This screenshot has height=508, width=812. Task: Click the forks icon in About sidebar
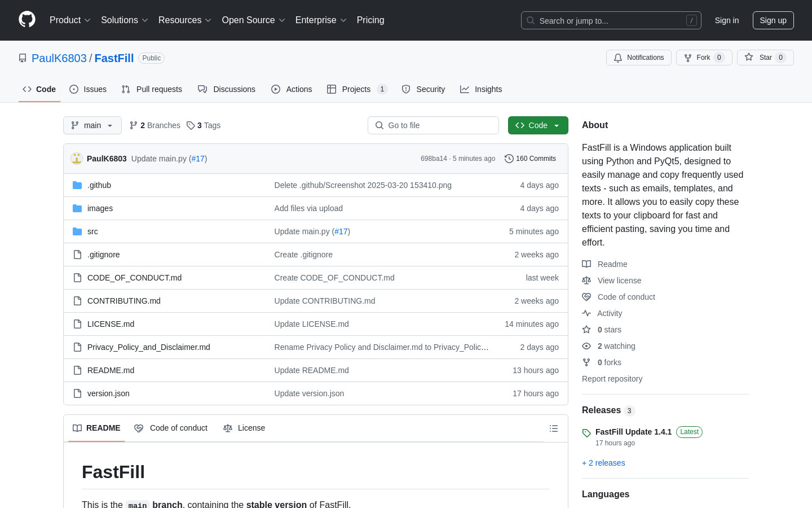point(586,362)
